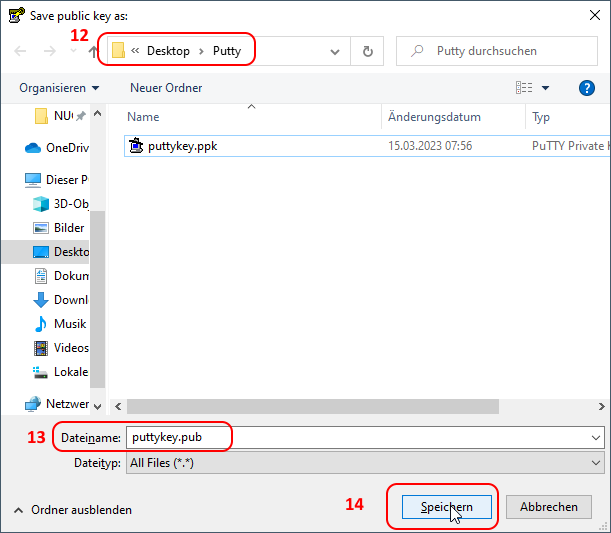Click the Abbrechen button
Screen dimensions: 611x533
[x=548, y=507]
